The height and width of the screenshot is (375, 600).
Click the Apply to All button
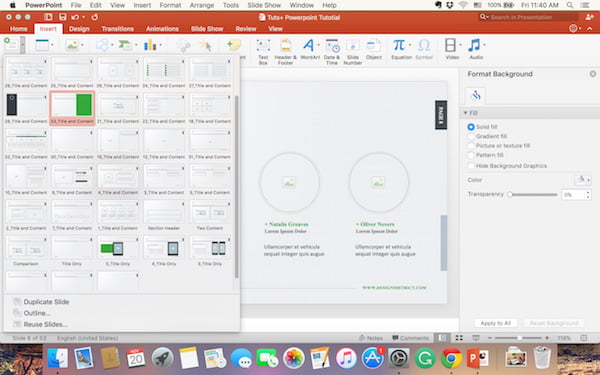click(x=496, y=323)
